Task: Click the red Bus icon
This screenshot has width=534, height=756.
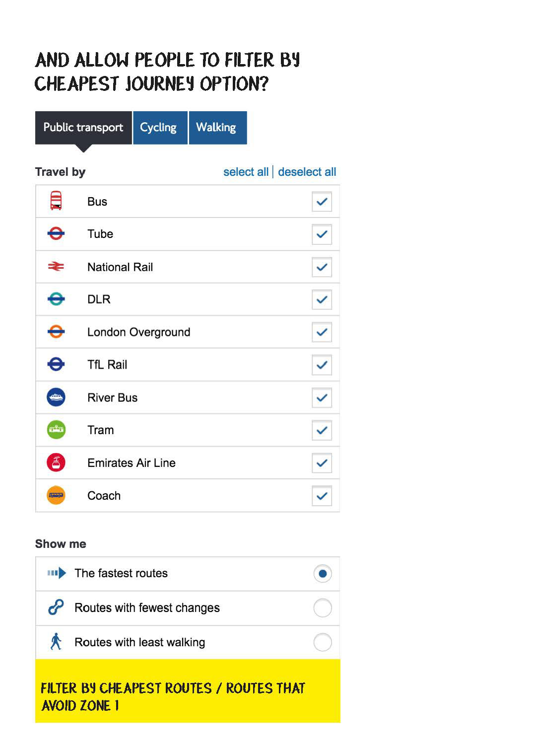Action: tap(56, 201)
